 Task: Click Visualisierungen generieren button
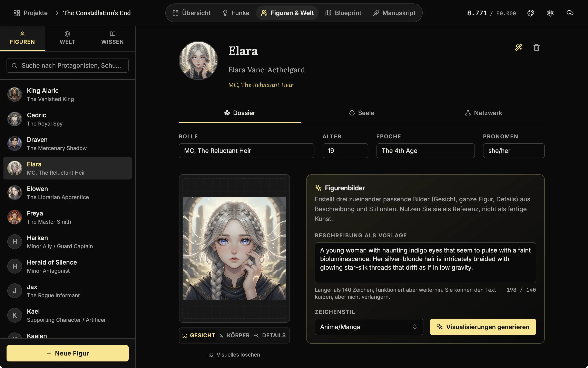coord(483,327)
